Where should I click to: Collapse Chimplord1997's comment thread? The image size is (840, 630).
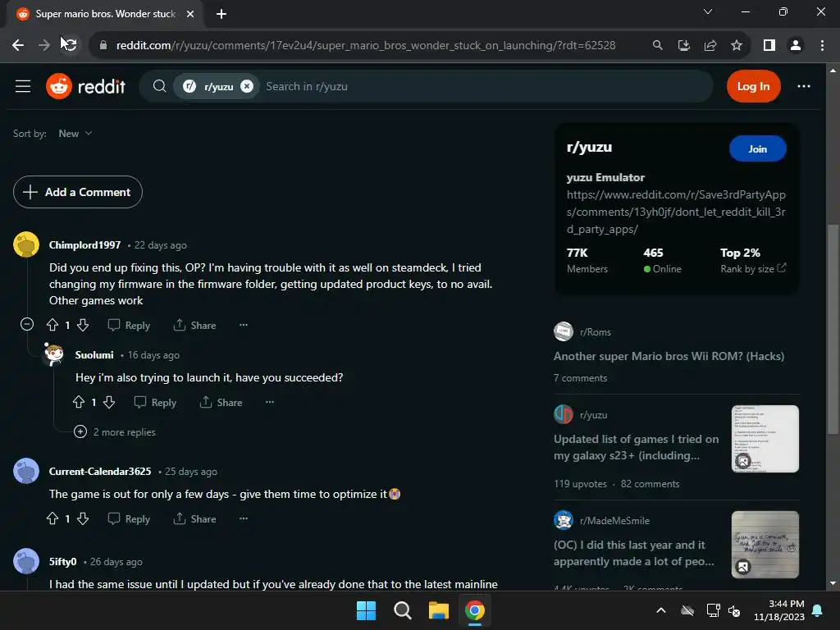coord(27,324)
